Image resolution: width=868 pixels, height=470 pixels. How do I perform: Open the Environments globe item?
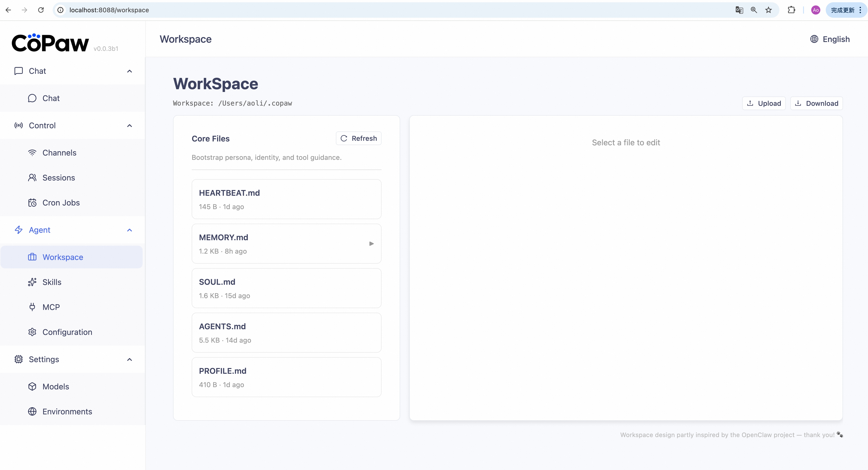click(67, 411)
